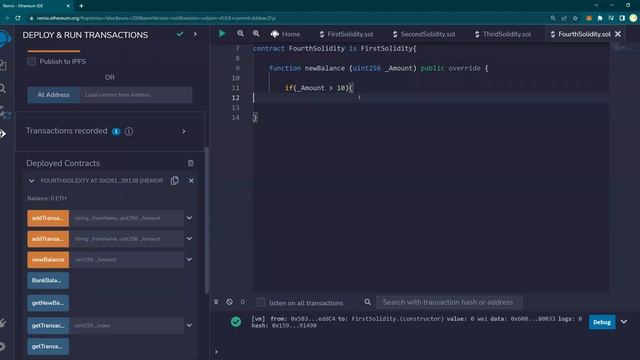Click the green checkmark in panel header
The image size is (640, 360).
[180, 34]
